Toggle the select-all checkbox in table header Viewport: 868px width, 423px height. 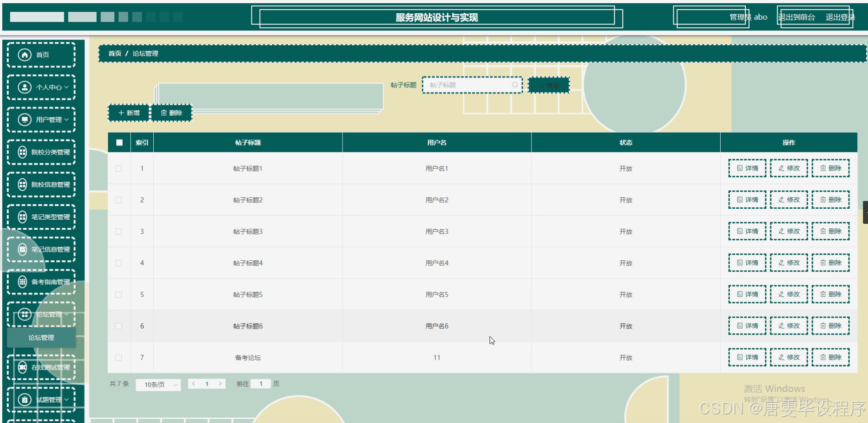point(119,143)
